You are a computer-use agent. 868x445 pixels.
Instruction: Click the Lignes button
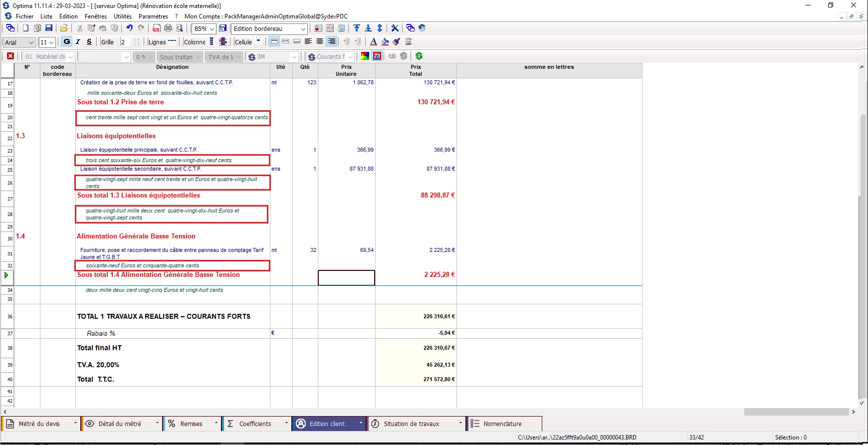(x=157, y=42)
